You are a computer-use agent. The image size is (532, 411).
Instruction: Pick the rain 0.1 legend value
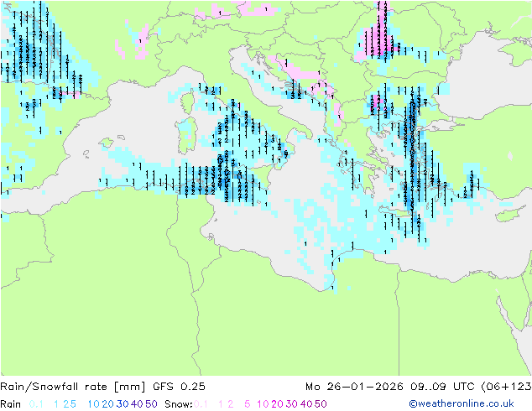click(x=36, y=404)
